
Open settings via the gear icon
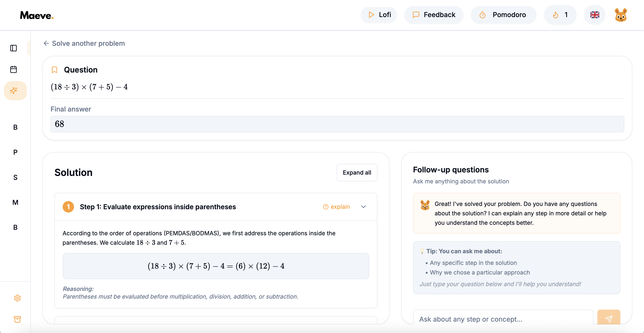[17, 298]
